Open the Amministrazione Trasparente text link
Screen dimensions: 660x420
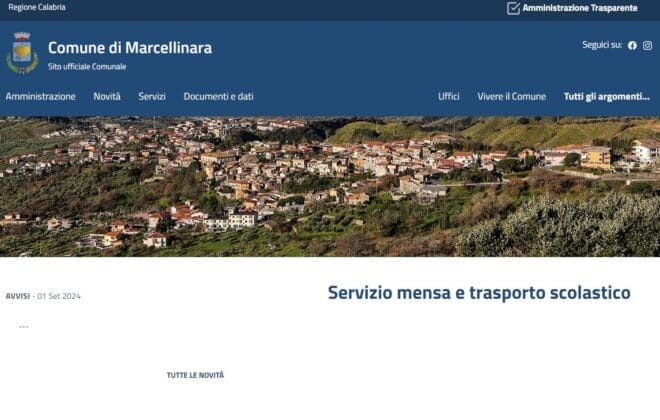tap(579, 8)
